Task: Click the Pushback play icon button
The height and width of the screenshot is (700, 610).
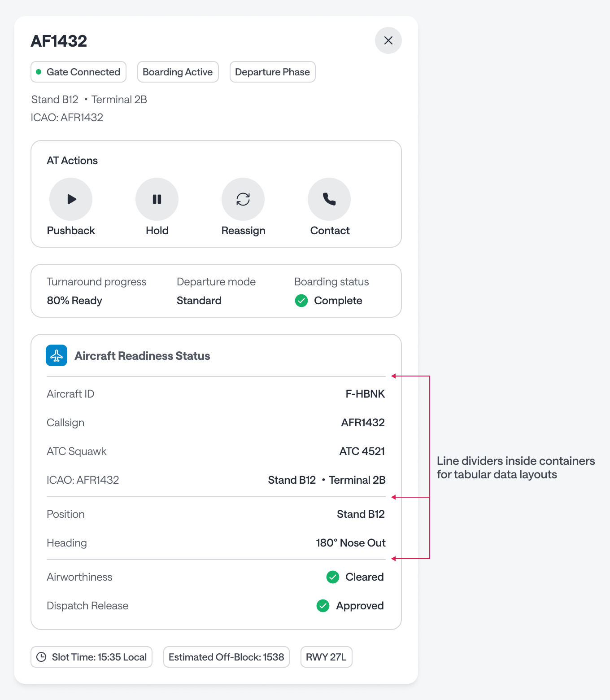Action: [x=71, y=199]
